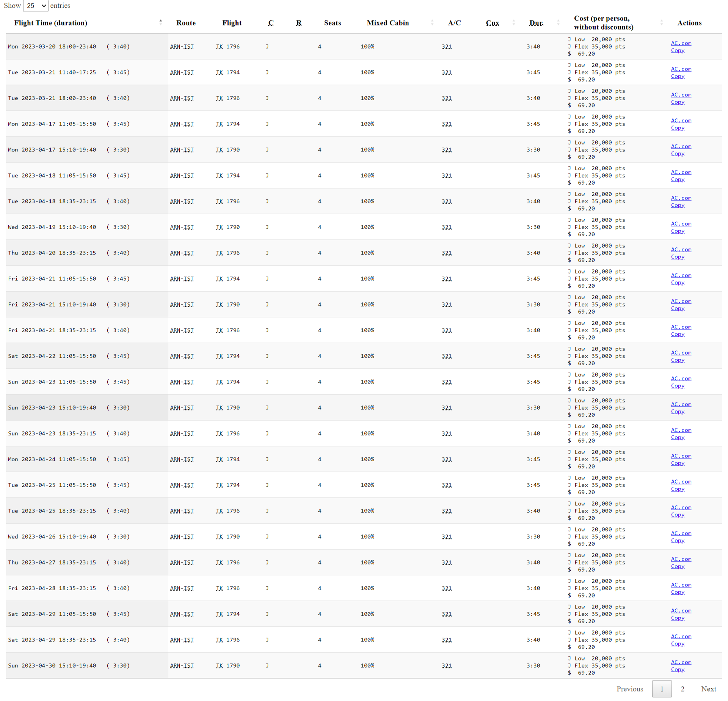Click the A/C column header

454,23
